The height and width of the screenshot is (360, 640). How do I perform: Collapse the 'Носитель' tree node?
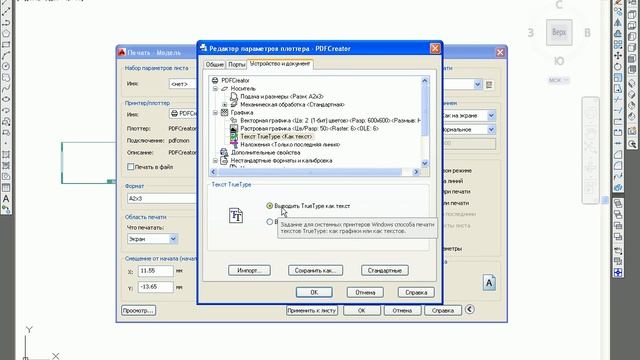(215, 89)
